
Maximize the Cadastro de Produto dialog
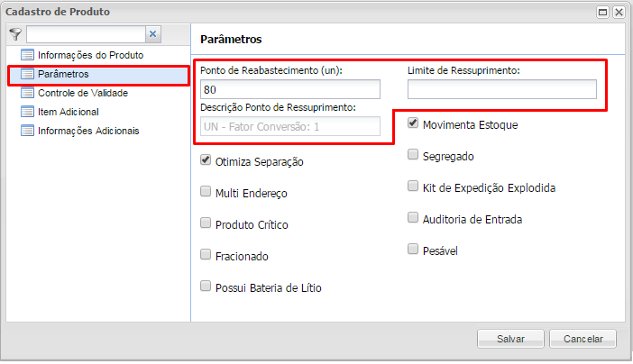point(602,12)
